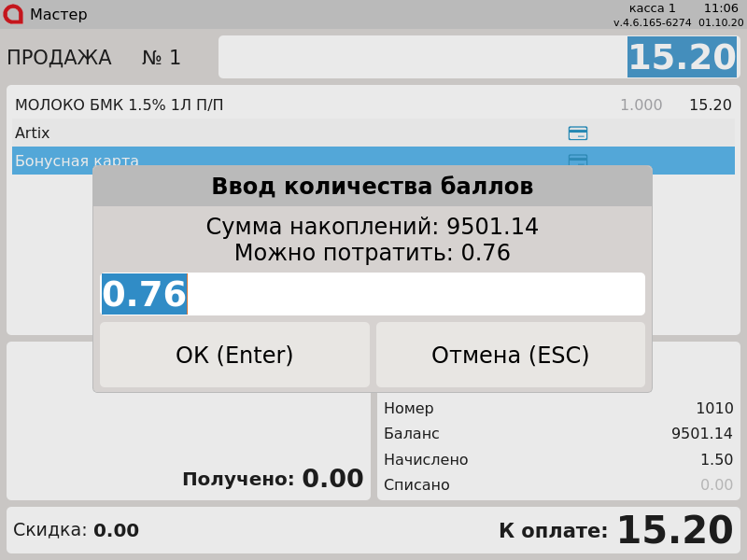Click the Списано 0.00 row
The image size is (747, 560).
coord(558,485)
